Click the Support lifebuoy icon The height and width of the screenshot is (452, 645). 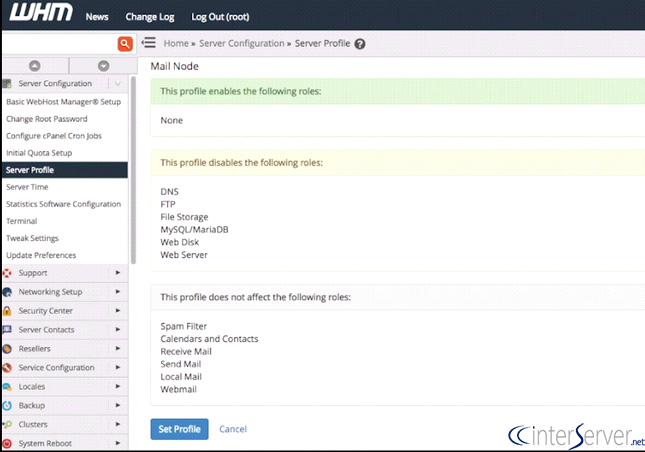click(7, 273)
